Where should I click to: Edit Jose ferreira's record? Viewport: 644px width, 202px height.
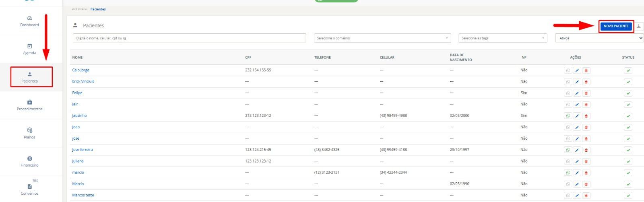pyautogui.click(x=577, y=150)
